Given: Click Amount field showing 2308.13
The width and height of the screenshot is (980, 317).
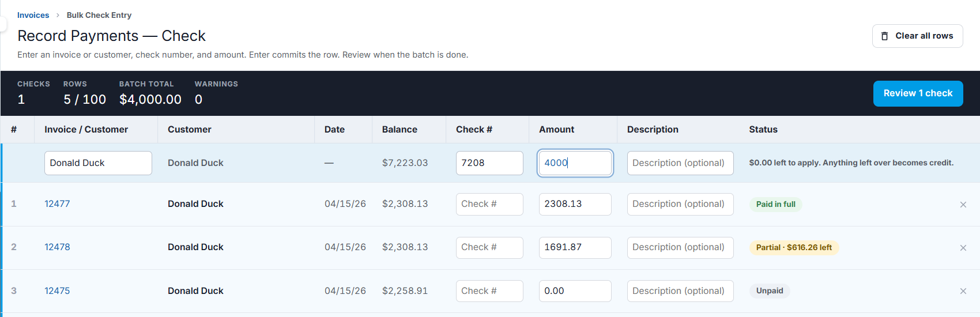Looking at the screenshot, I should tap(575, 204).
